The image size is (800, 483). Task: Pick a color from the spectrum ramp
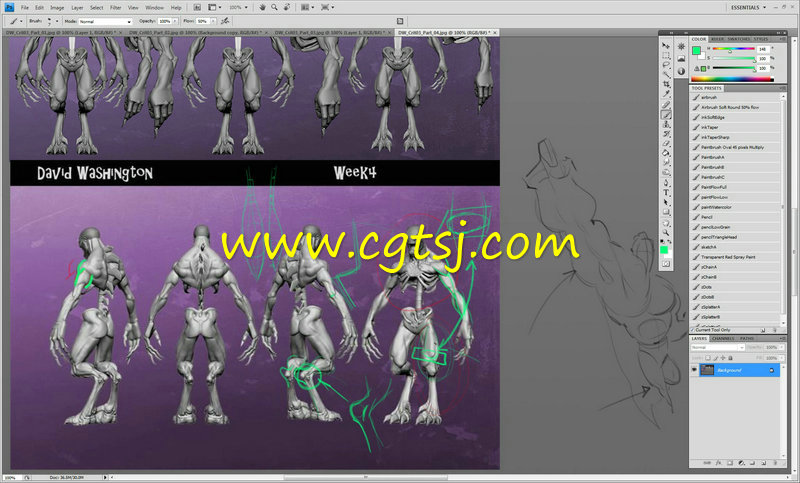tap(732, 79)
